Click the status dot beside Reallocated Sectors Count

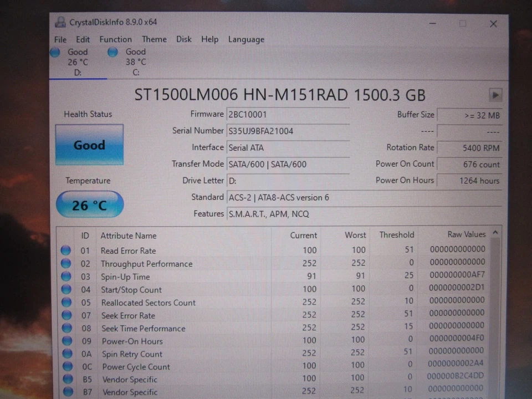(x=66, y=302)
